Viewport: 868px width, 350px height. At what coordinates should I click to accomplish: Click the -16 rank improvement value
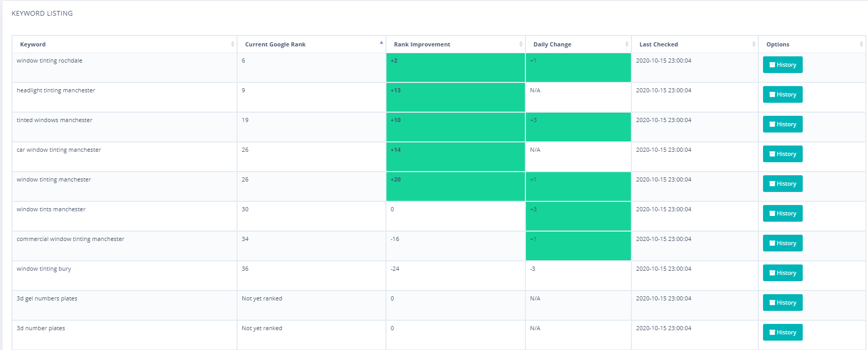pyautogui.click(x=395, y=239)
